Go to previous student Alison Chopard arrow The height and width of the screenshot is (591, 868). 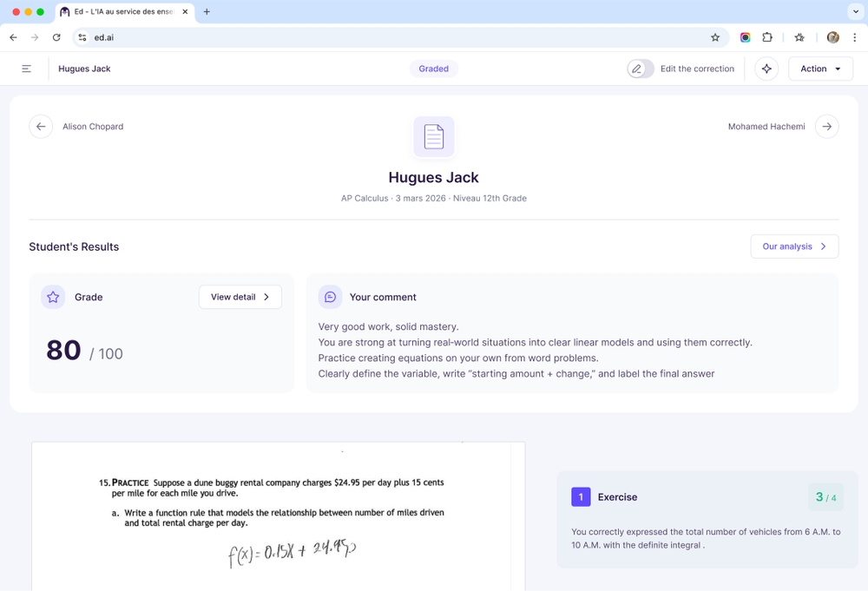click(x=41, y=127)
